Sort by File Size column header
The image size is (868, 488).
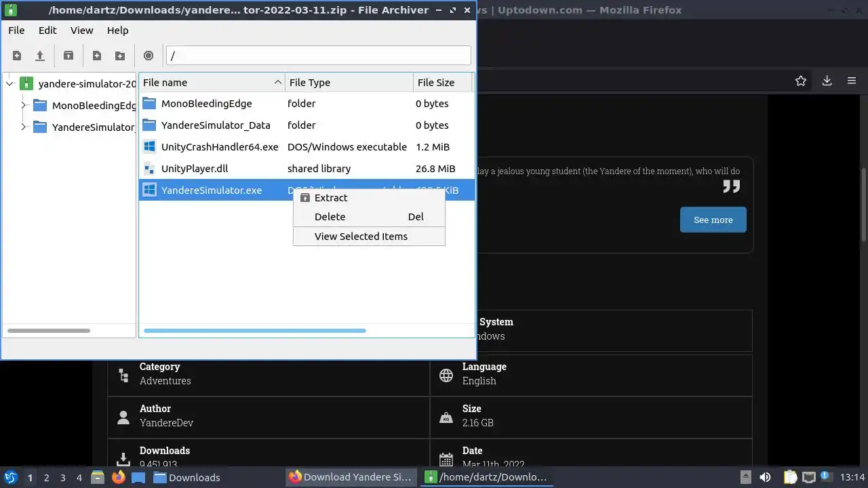443,83
